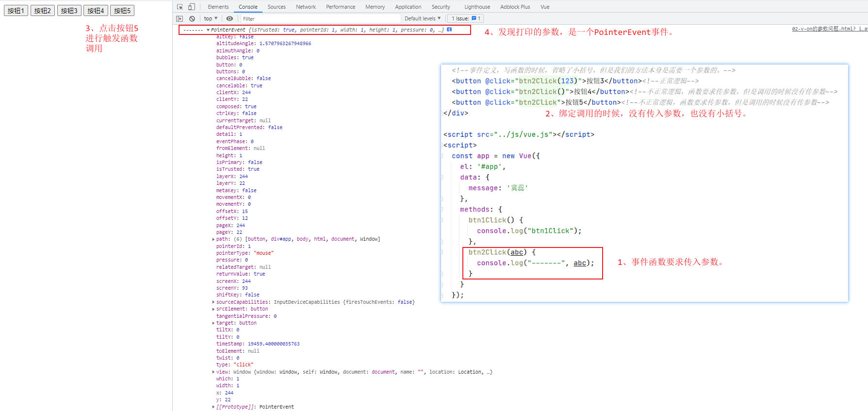Open the Performance tab
The image size is (868, 411).
(x=341, y=7)
